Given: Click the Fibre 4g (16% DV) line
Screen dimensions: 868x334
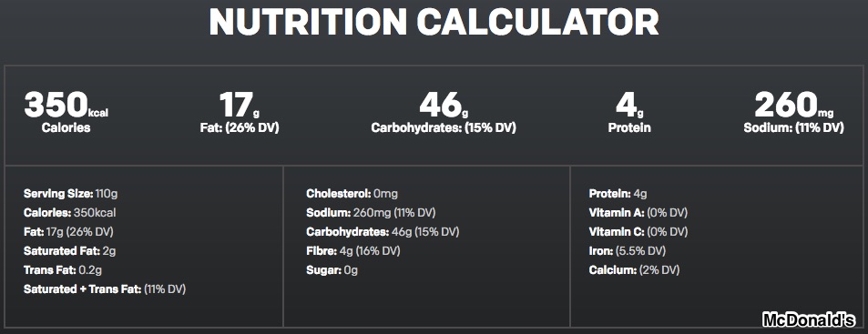Looking at the screenshot, I should pos(353,250).
